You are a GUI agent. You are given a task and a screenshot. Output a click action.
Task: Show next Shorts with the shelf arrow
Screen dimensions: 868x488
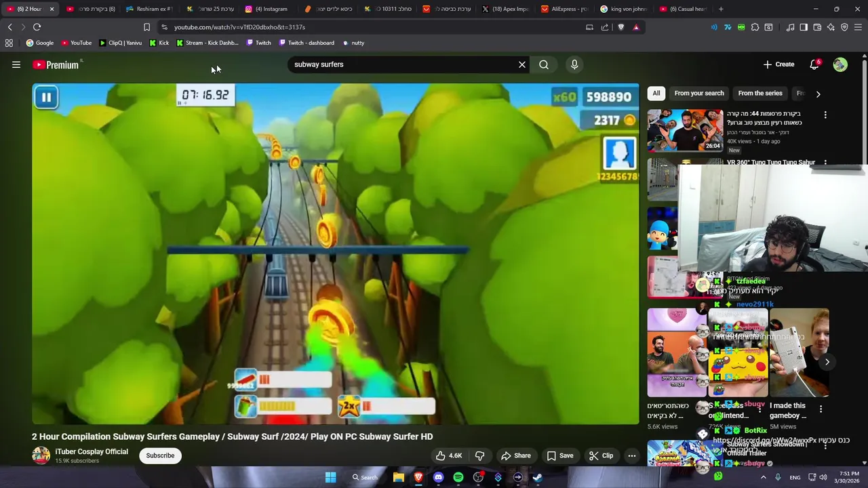pyautogui.click(x=827, y=362)
